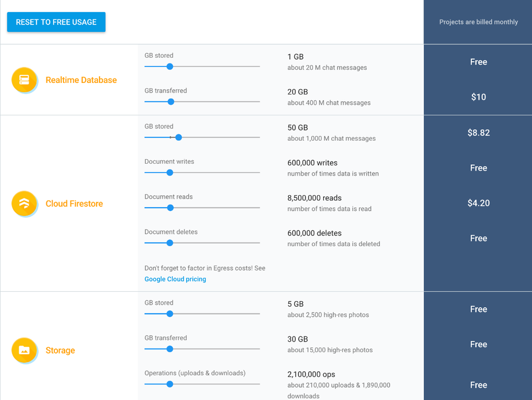Click the Storage GB transferred slider handle
Viewport: 532px width, 400px height.
coord(170,348)
